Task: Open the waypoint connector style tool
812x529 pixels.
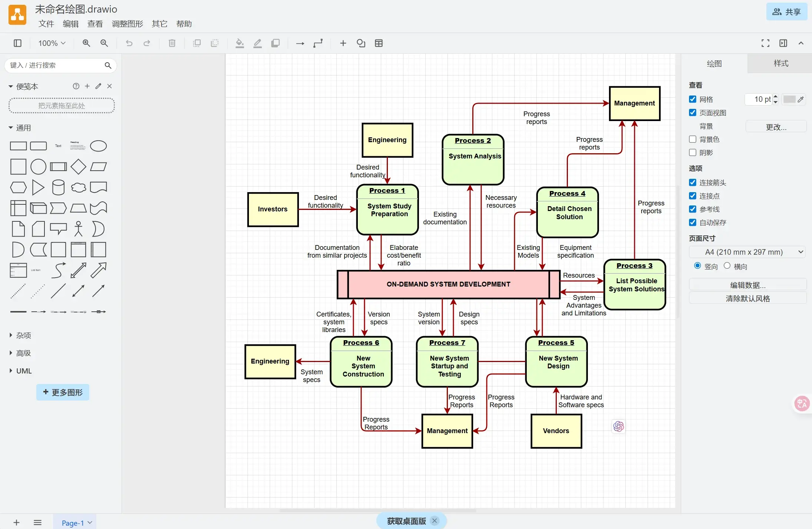Action: [318, 43]
